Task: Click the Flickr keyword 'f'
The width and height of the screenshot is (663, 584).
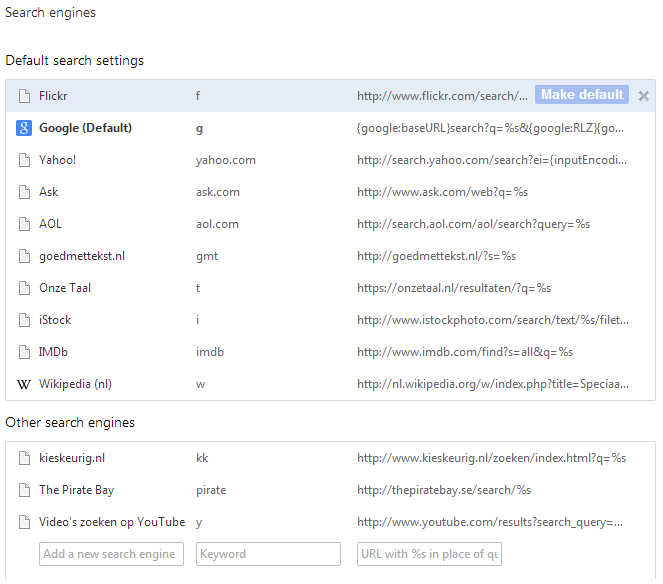Action: tap(198, 96)
